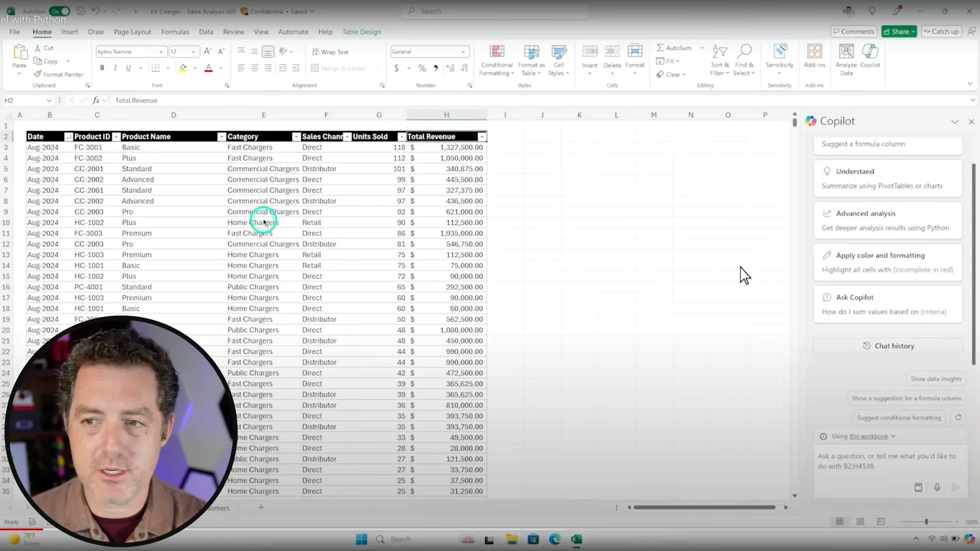This screenshot has height=551, width=980.
Task: Click the Sort & Filter icon
Action: [720, 61]
